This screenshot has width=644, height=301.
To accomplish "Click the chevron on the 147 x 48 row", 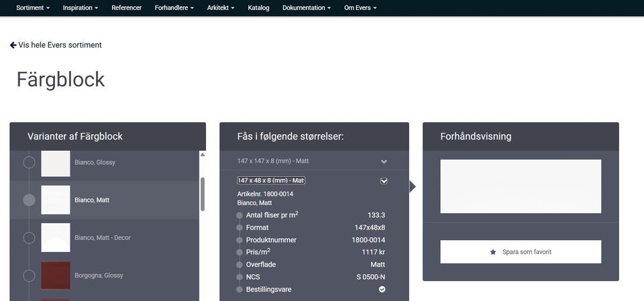I will point(384,181).
